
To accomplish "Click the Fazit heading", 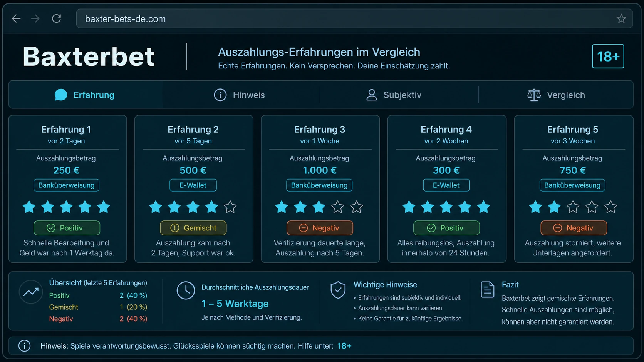I will tap(510, 285).
